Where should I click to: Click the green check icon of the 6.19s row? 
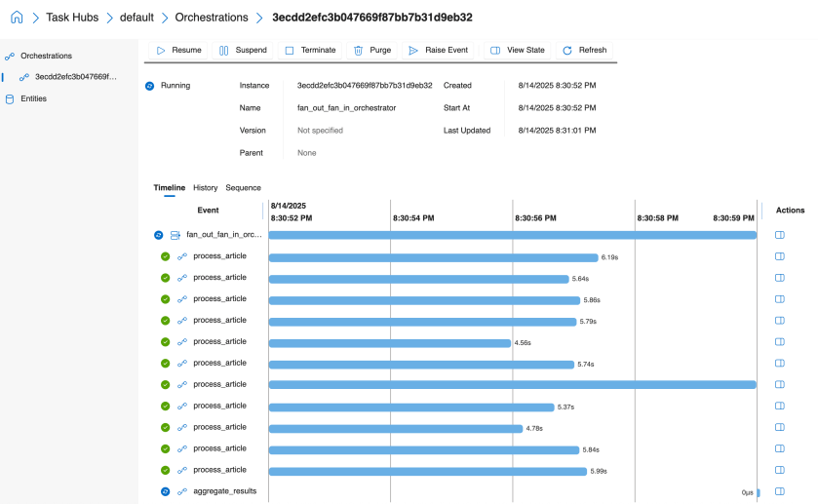point(166,256)
